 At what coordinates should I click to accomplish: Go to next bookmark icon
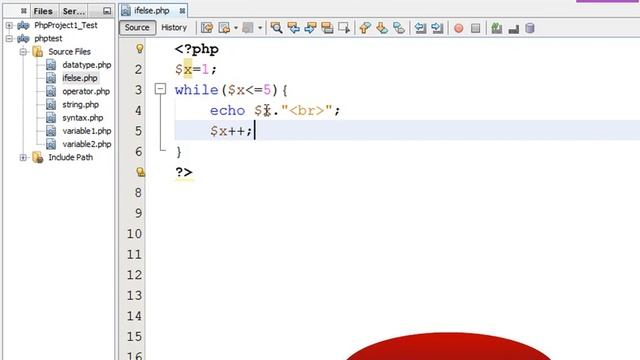[382, 28]
